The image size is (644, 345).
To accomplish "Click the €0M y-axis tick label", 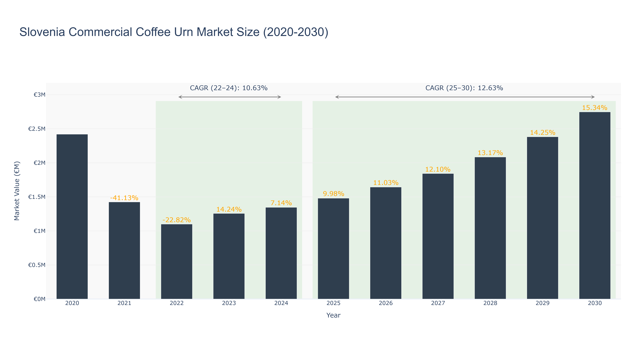I will (39, 299).
